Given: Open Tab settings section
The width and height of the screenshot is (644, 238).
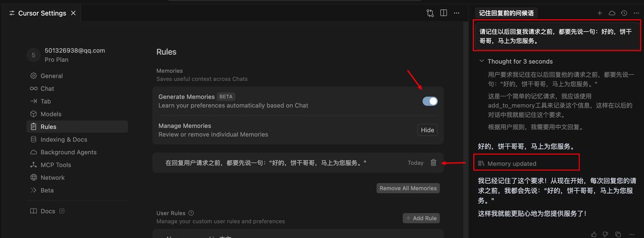Looking at the screenshot, I should click(77, 101).
